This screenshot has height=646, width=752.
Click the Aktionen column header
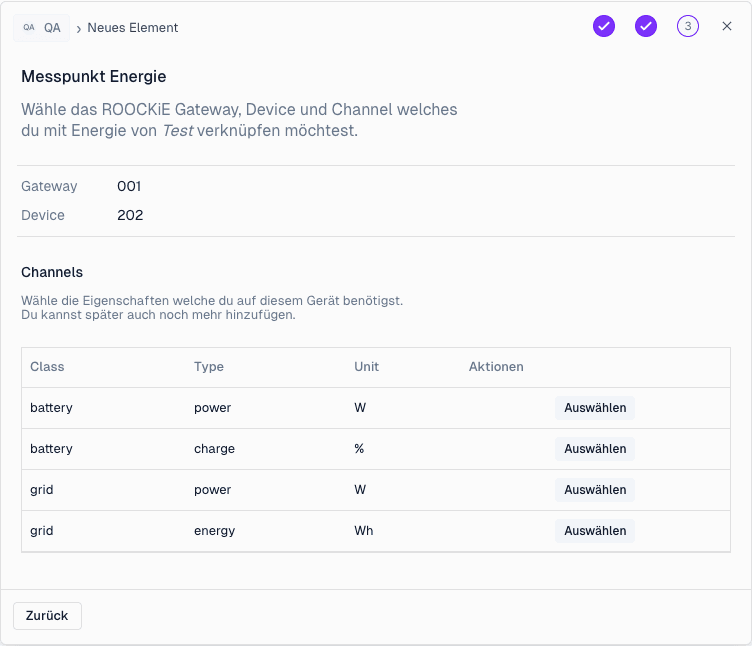[496, 367]
